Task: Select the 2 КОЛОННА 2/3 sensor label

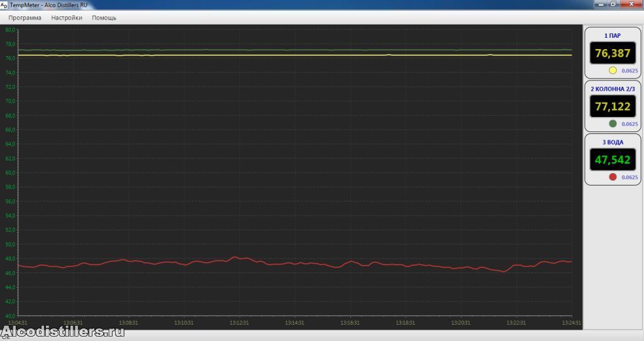Action: coord(612,89)
